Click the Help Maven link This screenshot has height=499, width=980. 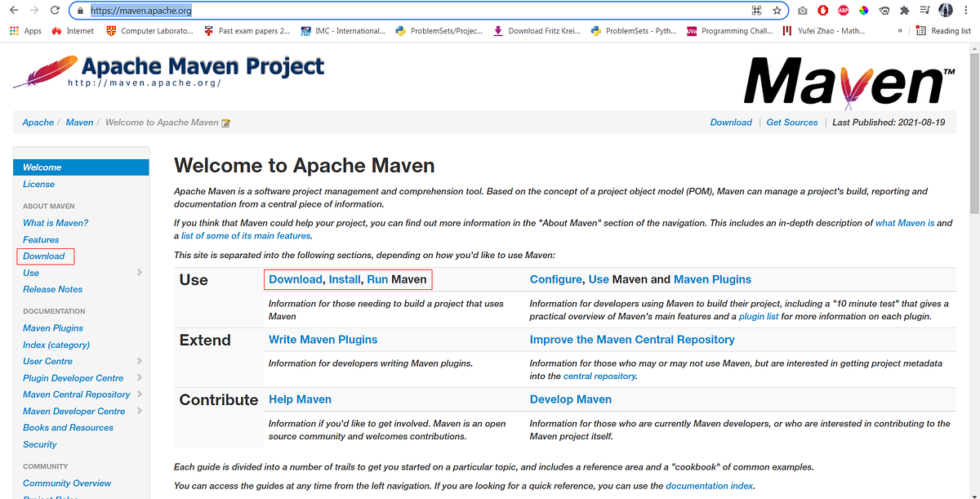click(300, 399)
